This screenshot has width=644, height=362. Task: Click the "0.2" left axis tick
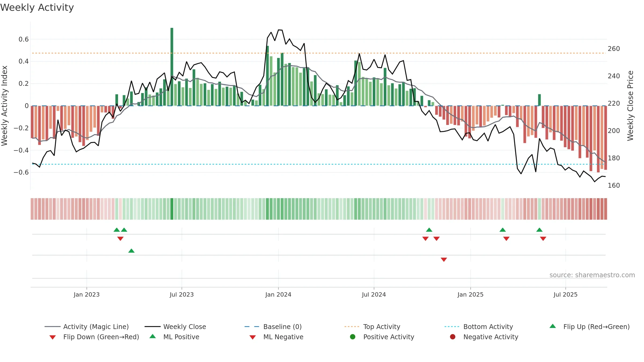pos(24,84)
